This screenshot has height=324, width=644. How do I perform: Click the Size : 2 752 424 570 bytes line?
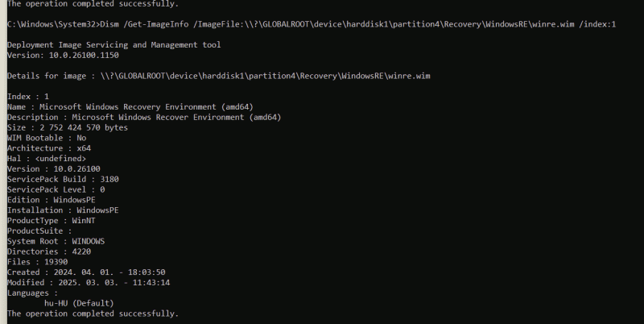point(68,127)
